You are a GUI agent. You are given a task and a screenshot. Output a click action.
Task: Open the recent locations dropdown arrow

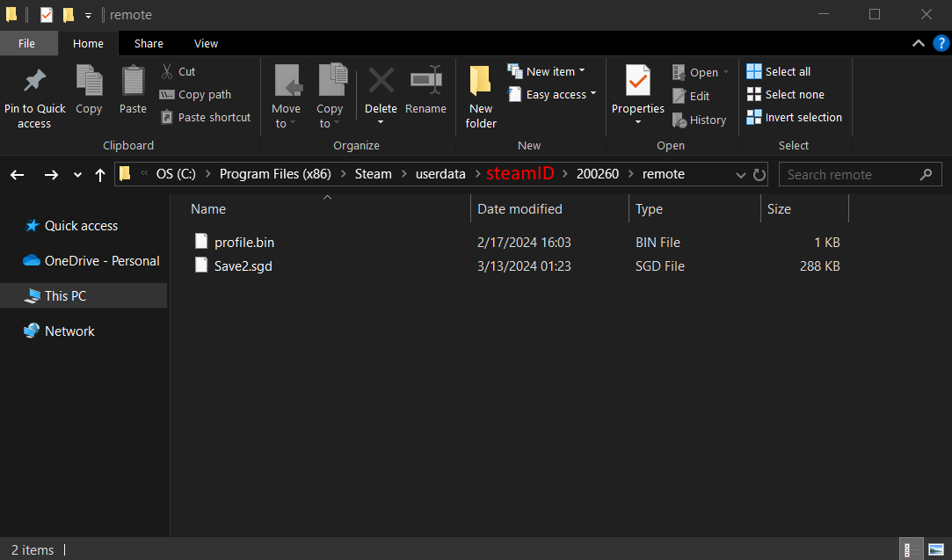point(77,175)
